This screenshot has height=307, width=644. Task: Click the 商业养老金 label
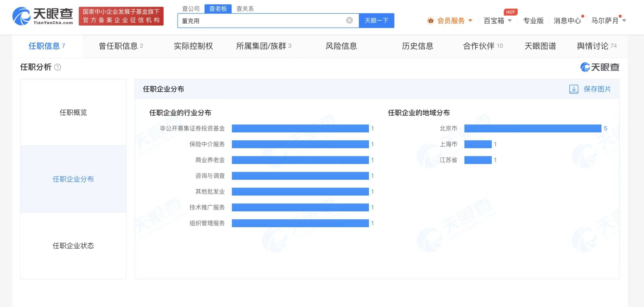(x=210, y=160)
